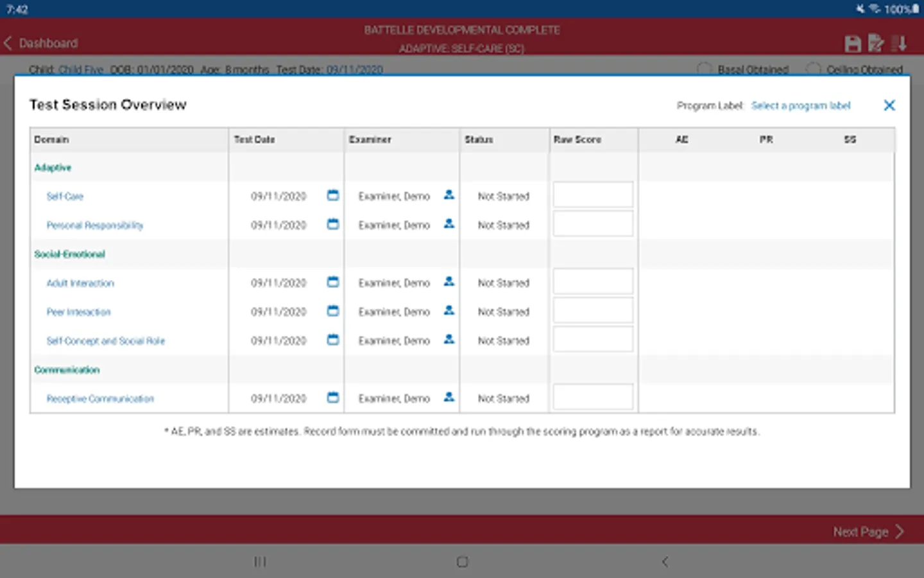The height and width of the screenshot is (578, 924).
Task: Change examiner icon in Receptive Communication row
Action: [449, 397]
